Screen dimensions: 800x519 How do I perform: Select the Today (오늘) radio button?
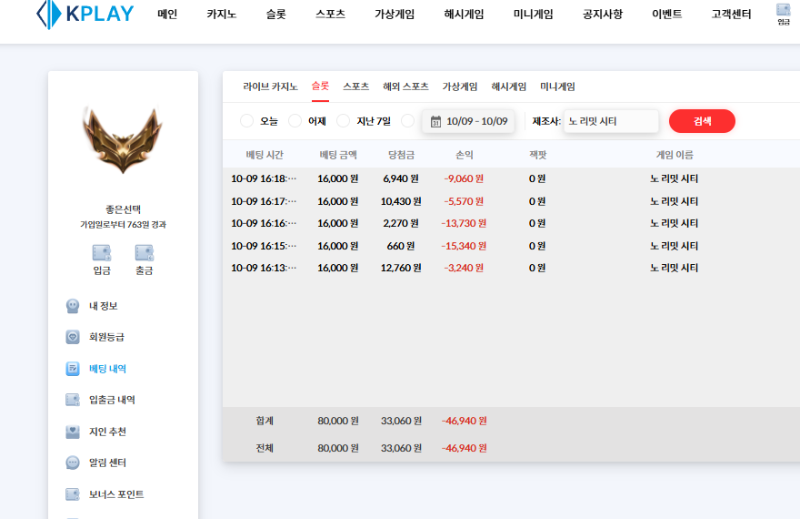coord(247,121)
